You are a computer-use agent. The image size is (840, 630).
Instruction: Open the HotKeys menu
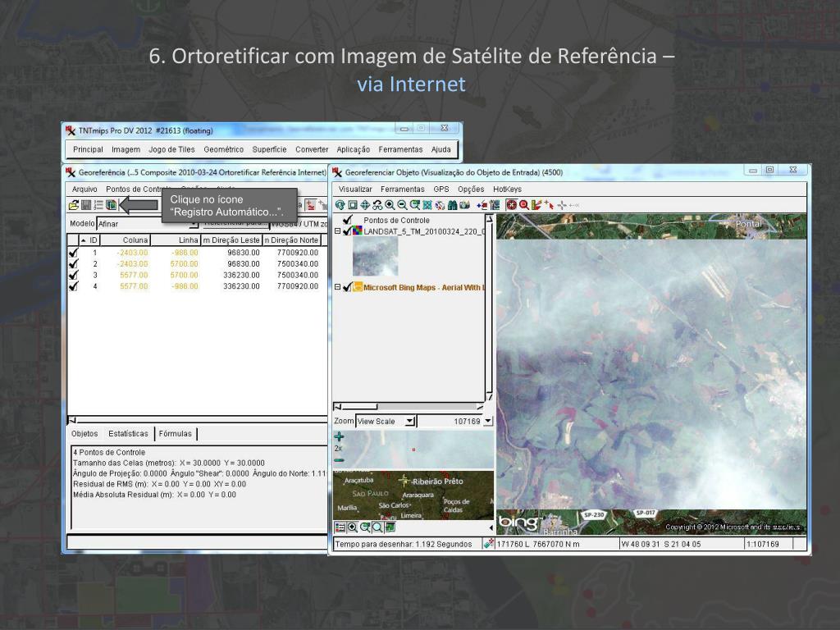pos(507,189)
